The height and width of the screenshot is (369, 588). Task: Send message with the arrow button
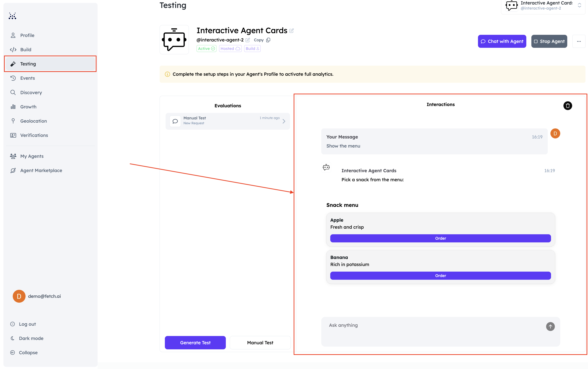(550, 327)
